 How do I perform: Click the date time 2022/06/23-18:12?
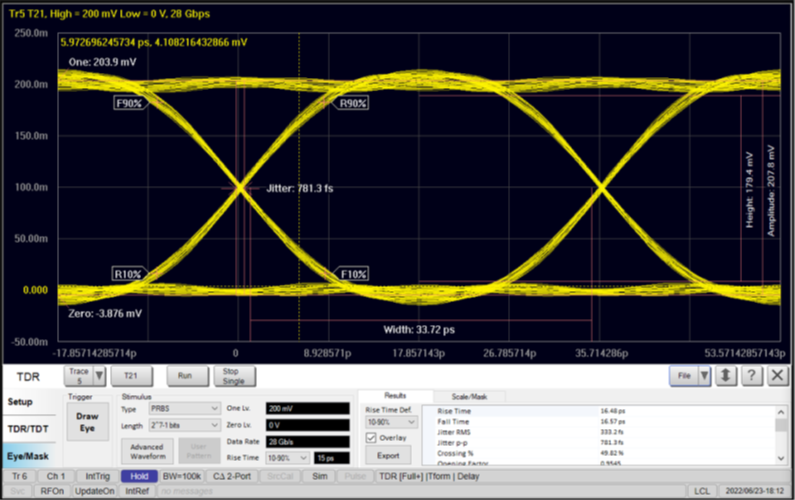coord(755,491)
